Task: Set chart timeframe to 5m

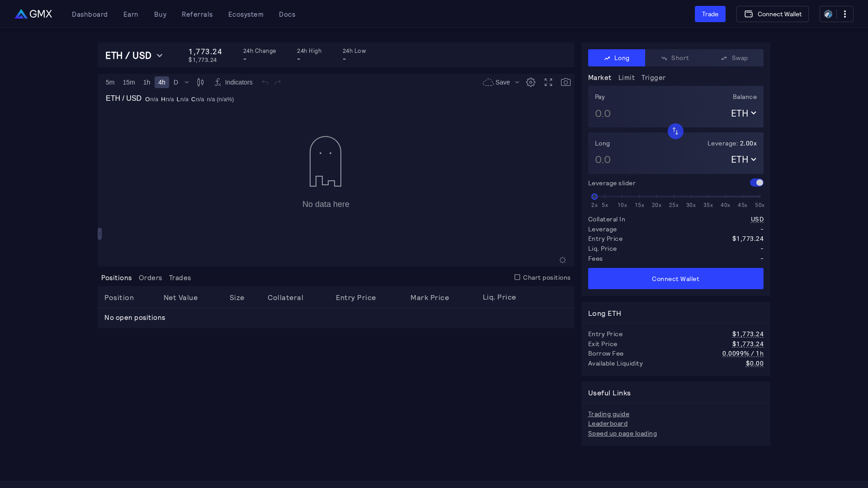Action: click(x=110, y=82)
